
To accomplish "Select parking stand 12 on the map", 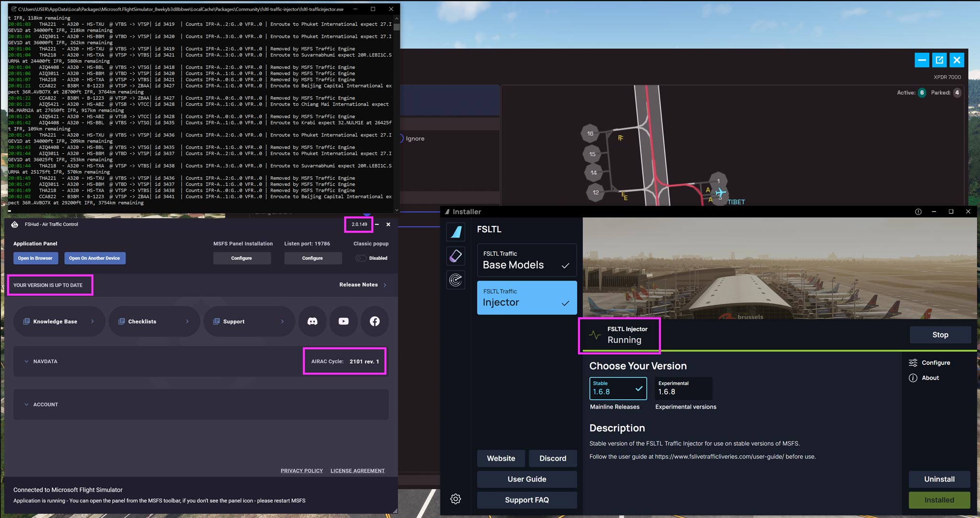I will pyautogui.click(x=595, y=192).
